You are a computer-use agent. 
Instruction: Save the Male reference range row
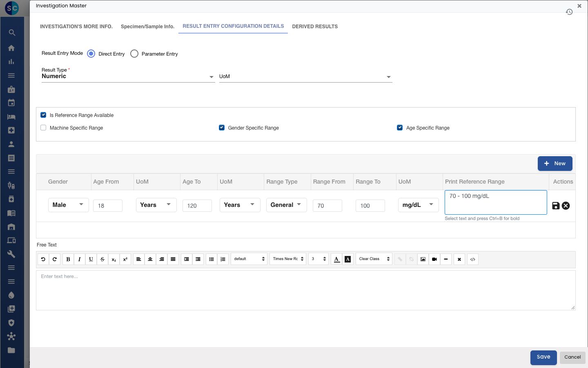click(x=556, y=206)
